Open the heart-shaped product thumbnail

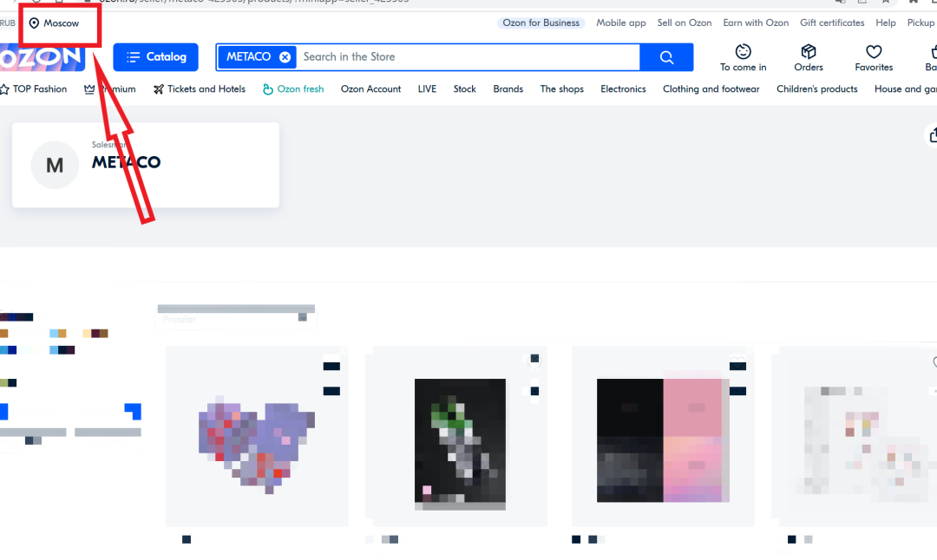tap(257, 436)
